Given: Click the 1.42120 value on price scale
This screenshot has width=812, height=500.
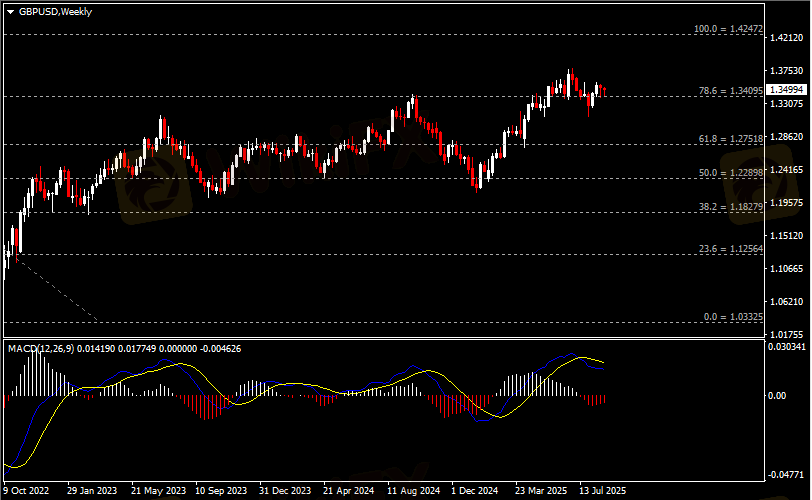Looking at the screenshot, I should [787, 38].
